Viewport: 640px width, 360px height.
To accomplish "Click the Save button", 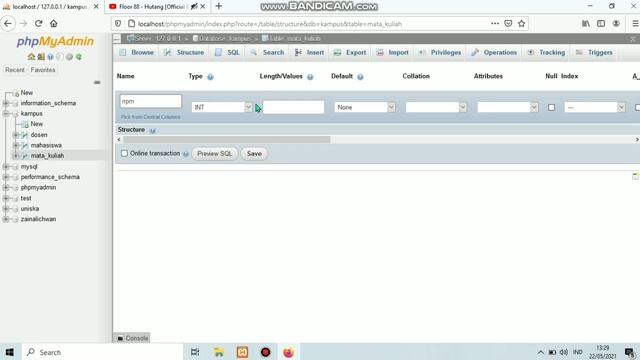I will tap(254, 154).
